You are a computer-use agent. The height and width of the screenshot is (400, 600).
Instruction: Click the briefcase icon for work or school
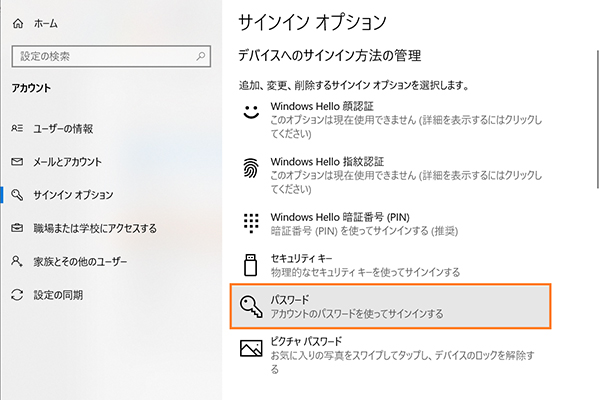pyautogui.click(x=17, y=228)
